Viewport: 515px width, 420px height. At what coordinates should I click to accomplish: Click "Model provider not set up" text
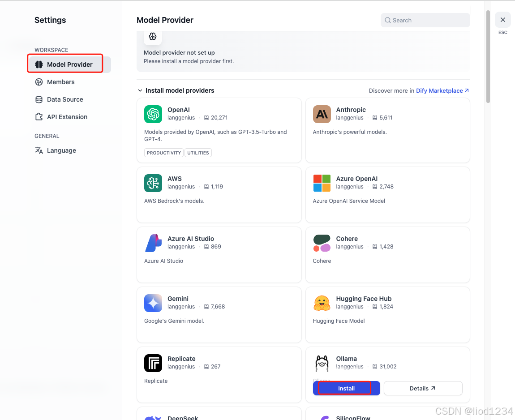179,52
